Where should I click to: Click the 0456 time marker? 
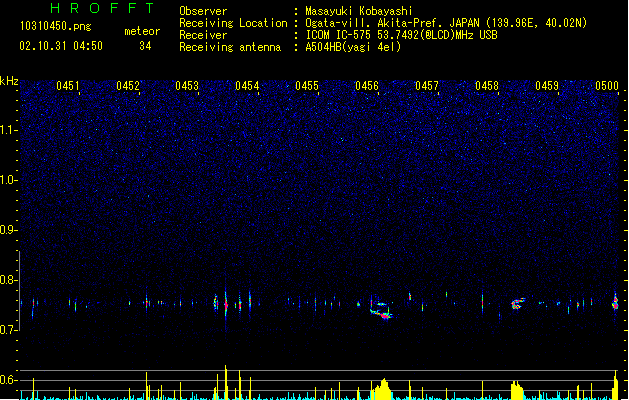pyautogui.click(x=367, y=86)
